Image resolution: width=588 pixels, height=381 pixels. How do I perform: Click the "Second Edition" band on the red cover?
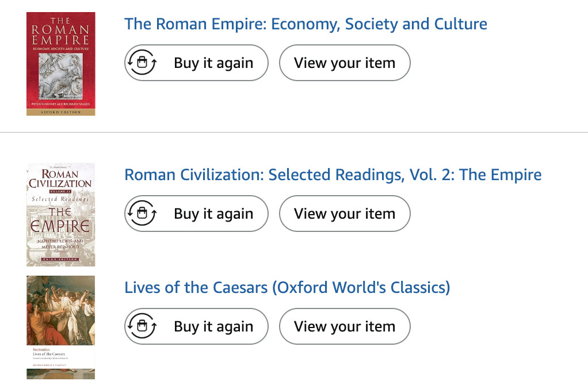(60, 112)
